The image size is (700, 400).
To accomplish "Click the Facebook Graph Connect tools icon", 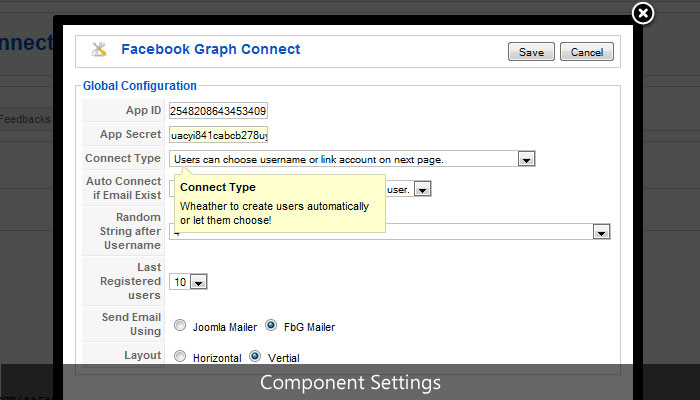I will coord(99,50).
